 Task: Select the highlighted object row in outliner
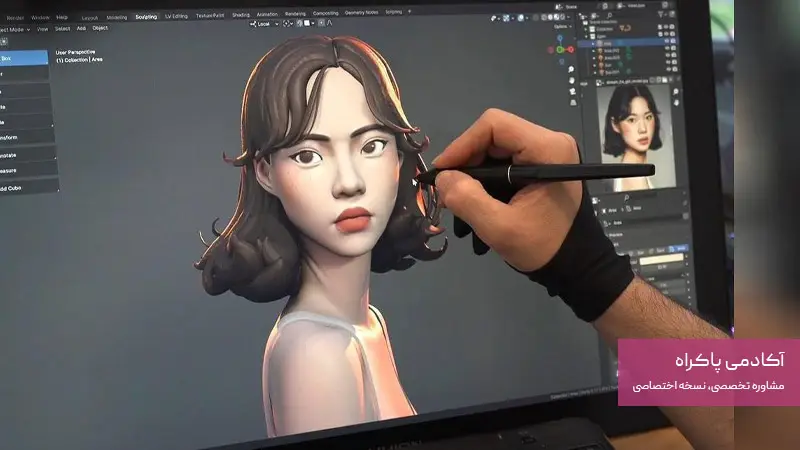pos(612,43)
